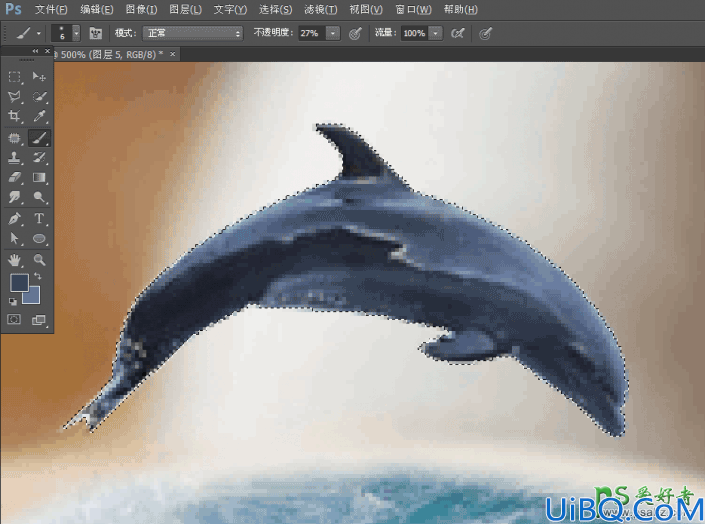Open the flow slider dropdown

(x=435, y=33)
